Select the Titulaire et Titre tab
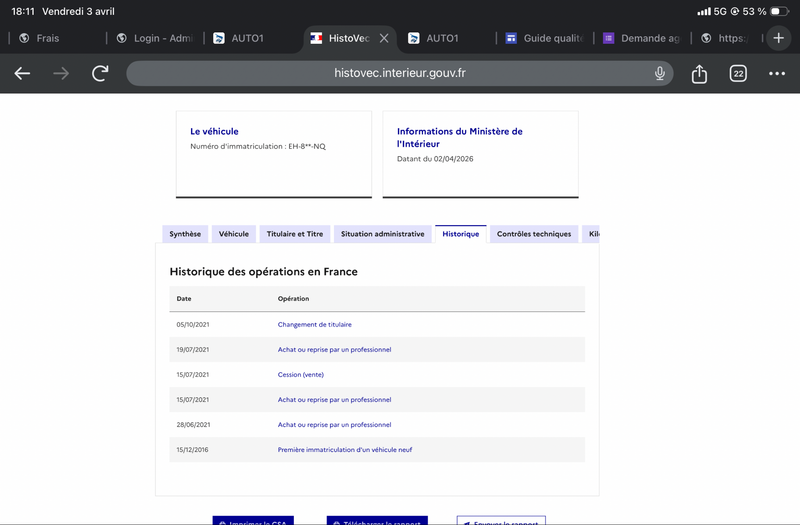The width and height of the screenshot is (800, 525). 295,234
